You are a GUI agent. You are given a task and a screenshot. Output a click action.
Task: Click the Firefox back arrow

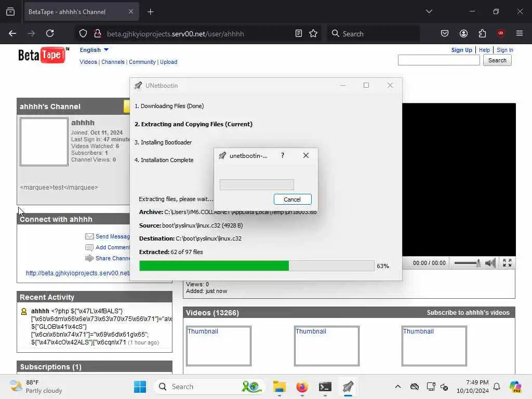pos(12,33)
